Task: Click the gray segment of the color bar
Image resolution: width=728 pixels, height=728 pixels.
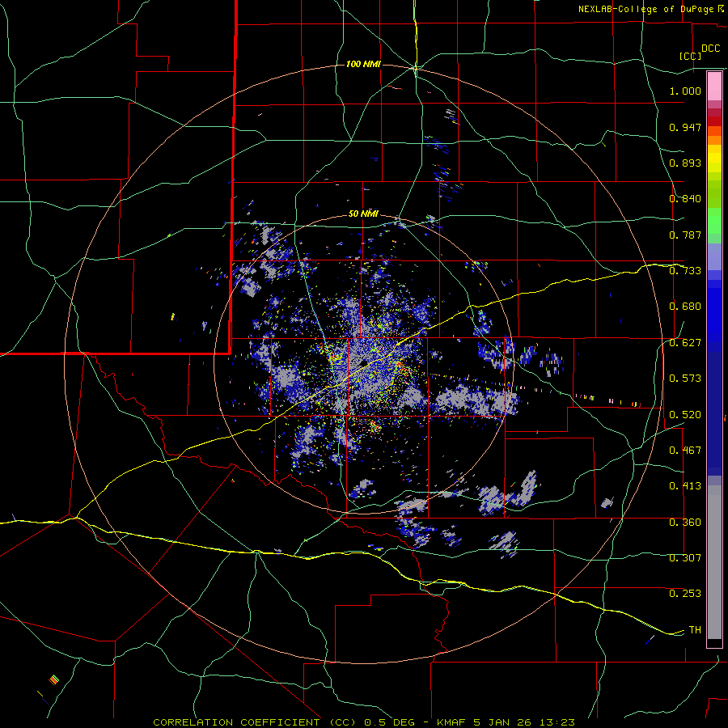Action: tap(714, 562)
